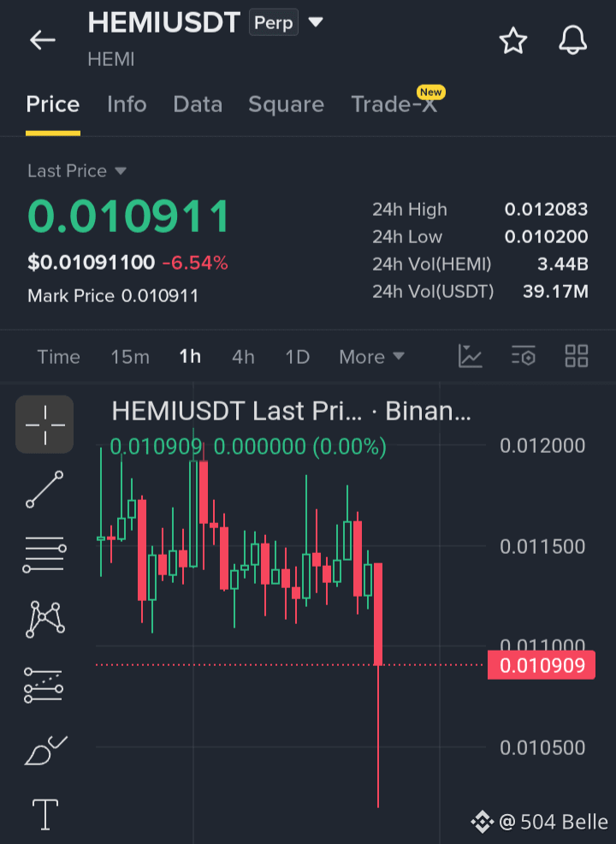Select the 15m chart interval
This screenshot has height=844, width=616.
130,357
